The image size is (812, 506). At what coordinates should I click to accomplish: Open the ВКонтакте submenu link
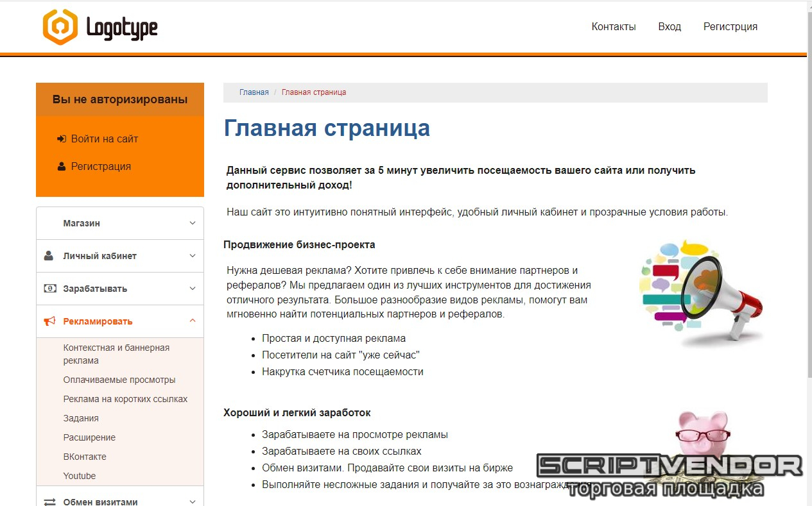(85, 457)
